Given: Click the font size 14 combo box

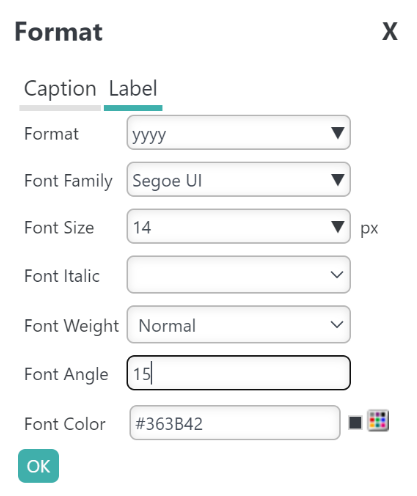Looking at the screenshot, I should tap(239, 227).
